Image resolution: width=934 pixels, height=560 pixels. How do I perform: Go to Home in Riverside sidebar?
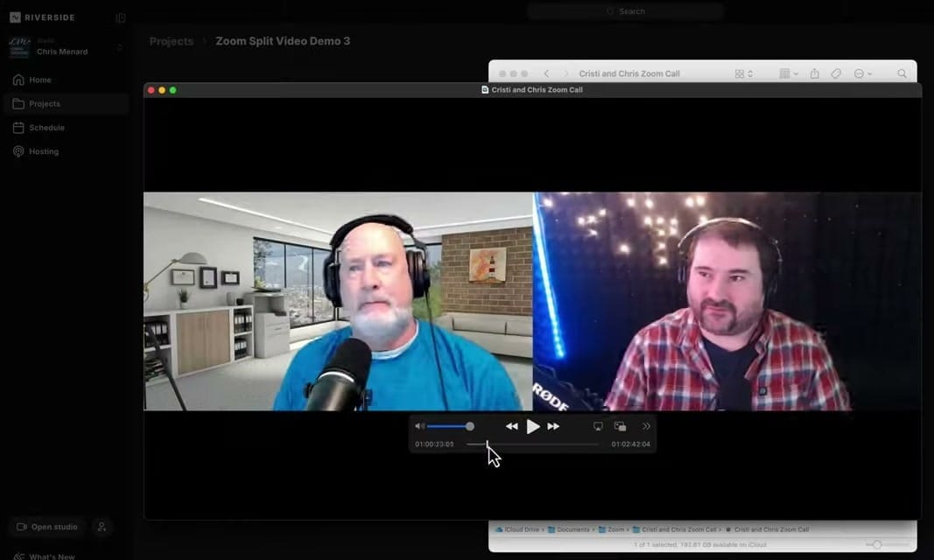[x=66, y=80]
